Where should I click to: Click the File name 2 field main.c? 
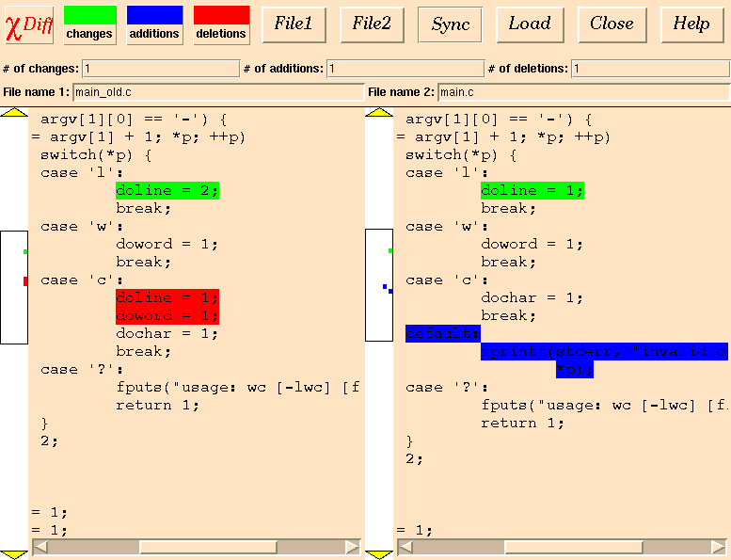coord(582,92)
